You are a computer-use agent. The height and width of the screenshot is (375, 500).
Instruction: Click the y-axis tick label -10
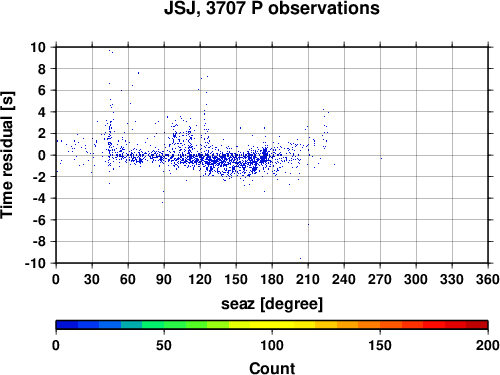coord(35,263)
